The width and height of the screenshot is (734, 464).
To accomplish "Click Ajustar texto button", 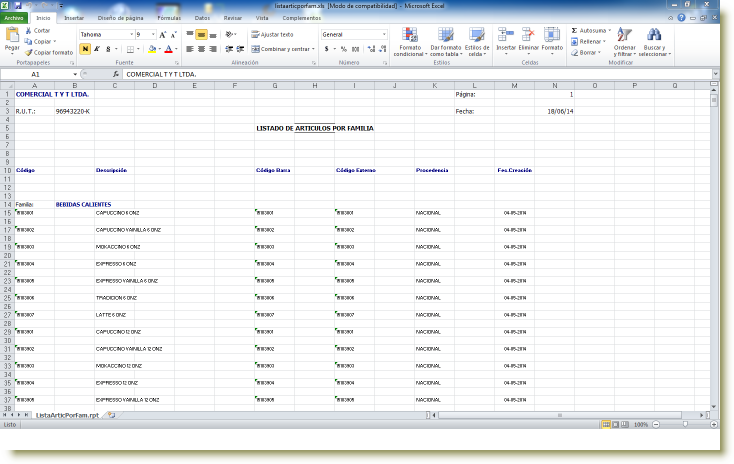I will 272,35.
